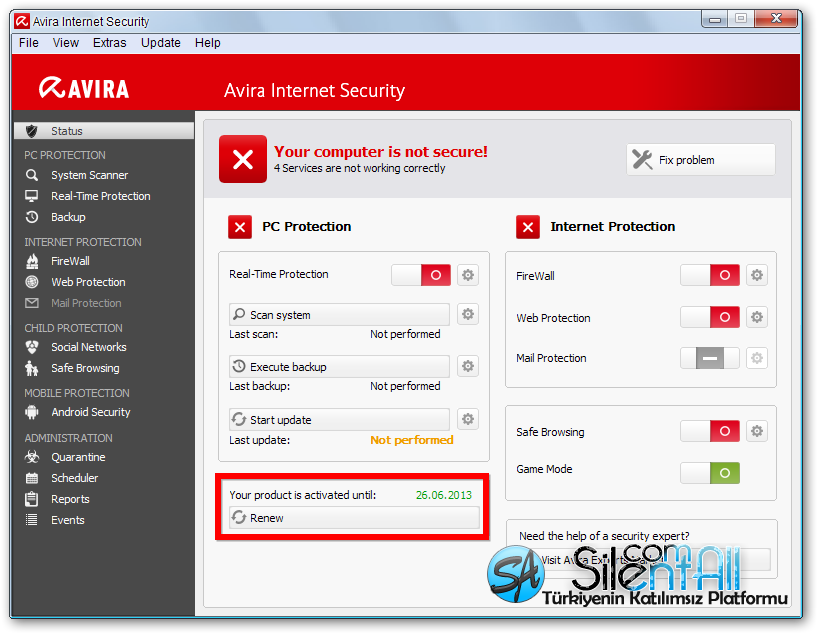Click '4 Services are not working correctly' text
The image size is (818, 634).
tap(359, 168)
